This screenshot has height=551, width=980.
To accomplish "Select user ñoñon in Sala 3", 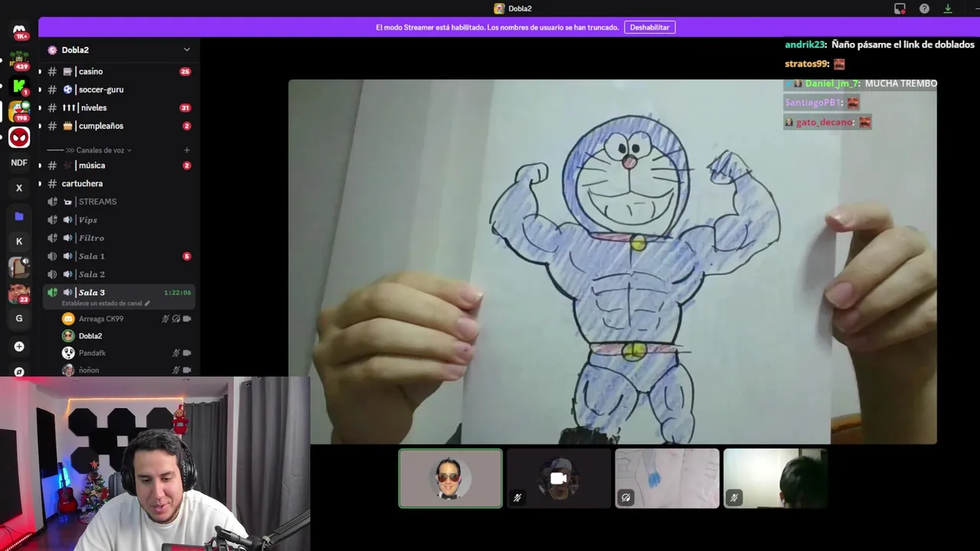I will point(89,370).
